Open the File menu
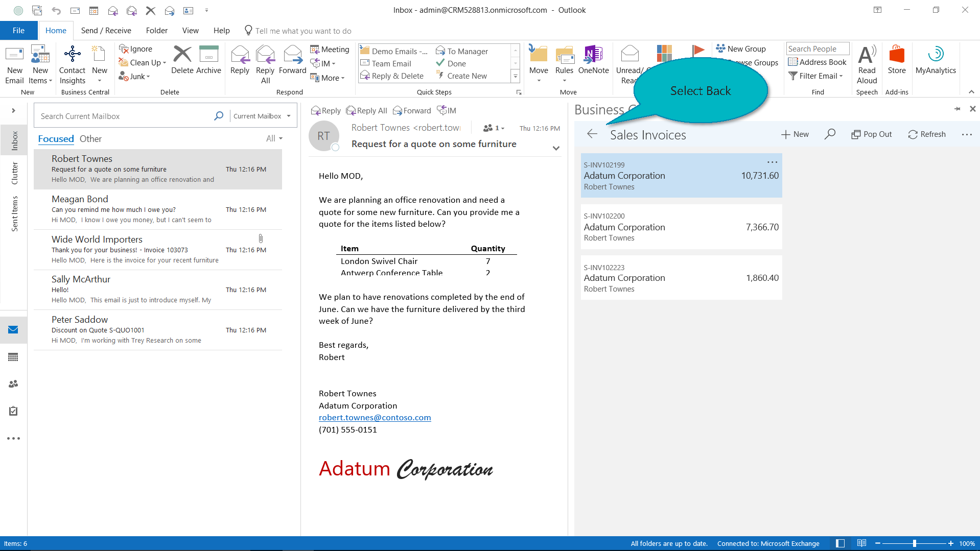 (18, 31)
